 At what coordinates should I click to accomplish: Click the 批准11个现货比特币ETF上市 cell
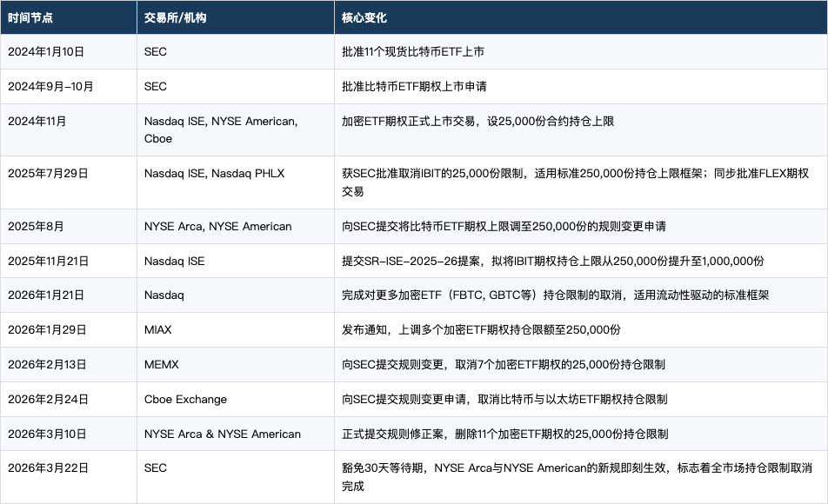coord(413,52)
